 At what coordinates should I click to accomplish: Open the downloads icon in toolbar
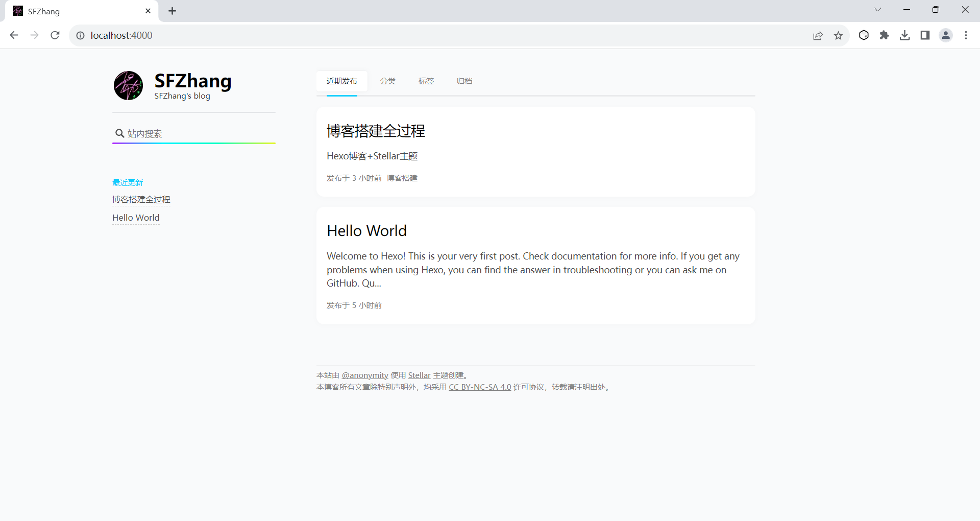(x=904, y=35)
